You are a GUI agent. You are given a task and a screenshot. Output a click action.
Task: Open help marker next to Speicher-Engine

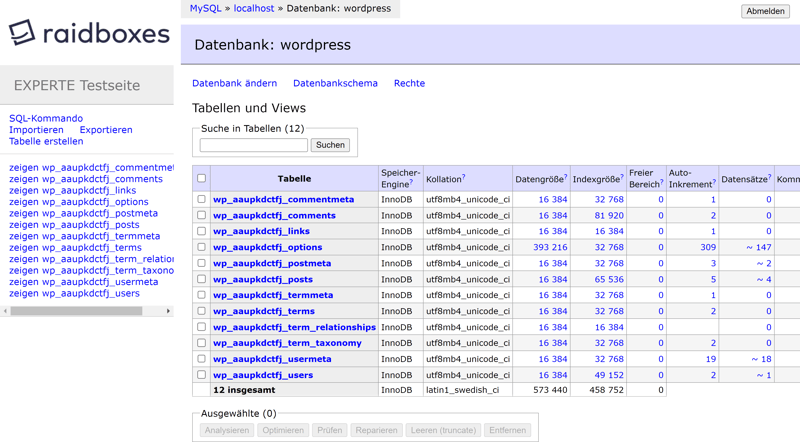pyautogui.click(x=411, y=183)
